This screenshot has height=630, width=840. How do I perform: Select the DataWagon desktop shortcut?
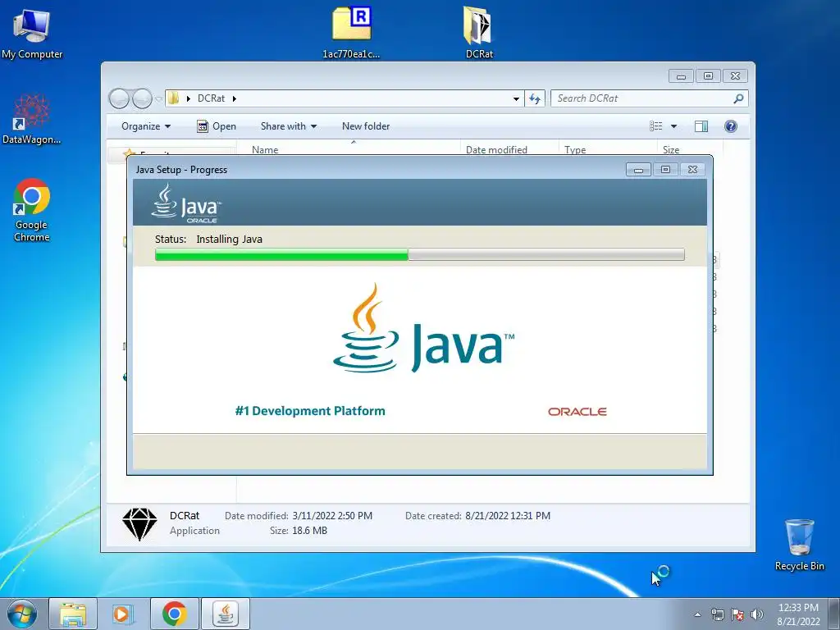pyautogui.click(x=32, y=119)
